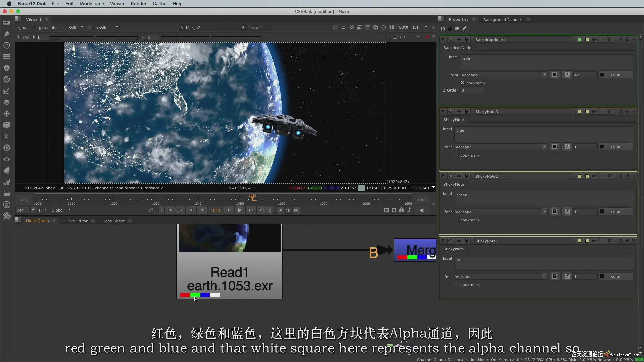Screen dimensions: 644x362
Task: Collapse the StickyNote2 properties panel
Action: pos(443,176)
